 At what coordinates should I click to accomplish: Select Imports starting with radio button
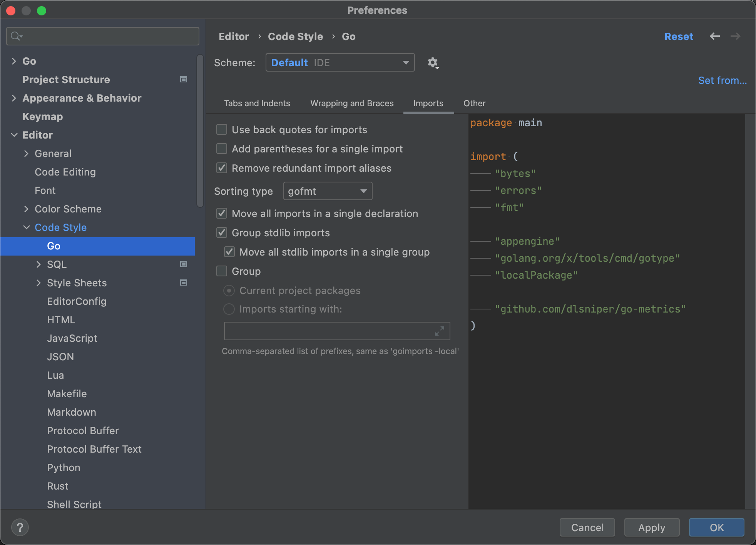[x=229, y=309]
